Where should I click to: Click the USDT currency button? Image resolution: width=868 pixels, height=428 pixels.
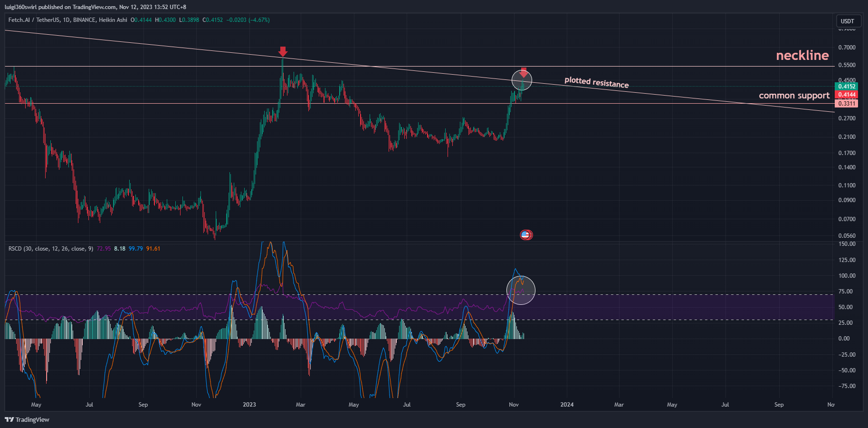tap(848, 21)
